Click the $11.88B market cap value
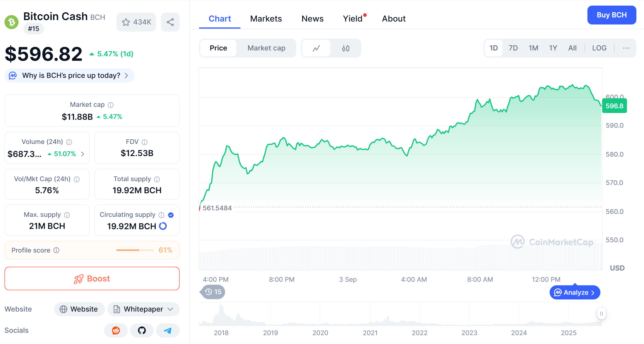This screenshot has height=344, width=644. (77, 117)
